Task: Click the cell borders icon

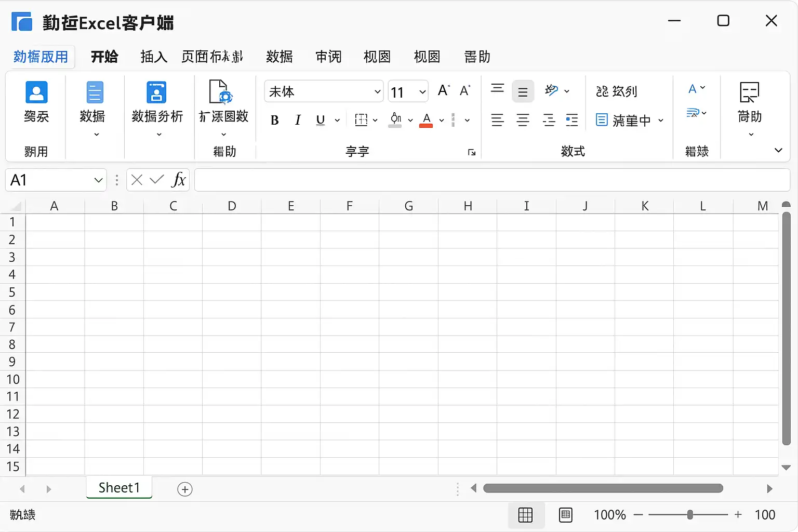Action: click(361, 120)
